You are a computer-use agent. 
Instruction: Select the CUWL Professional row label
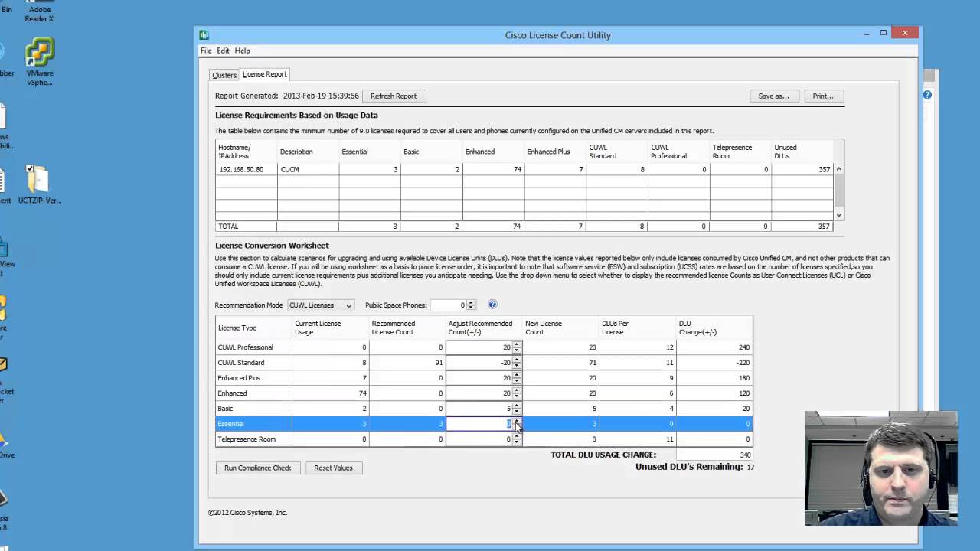[245, 347]
